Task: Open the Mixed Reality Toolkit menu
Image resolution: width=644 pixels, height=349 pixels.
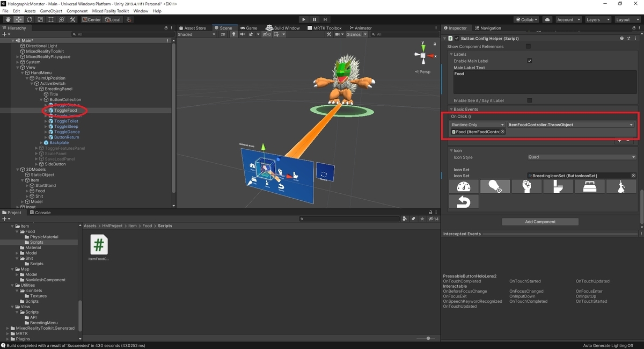Action: pos(111,11)
